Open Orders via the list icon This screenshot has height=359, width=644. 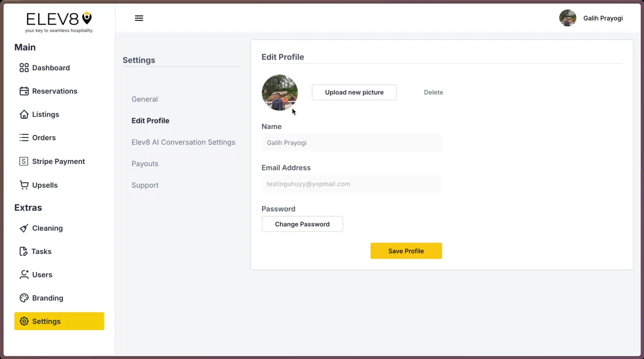coord(24,137)
